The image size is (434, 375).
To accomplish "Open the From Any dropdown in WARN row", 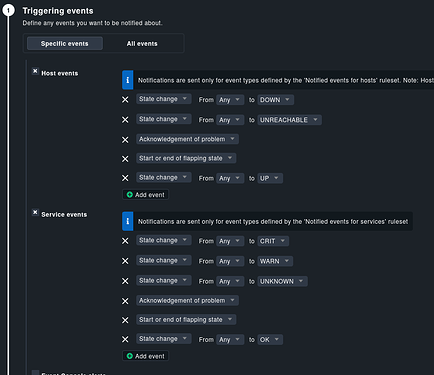I will pos(230,261).
